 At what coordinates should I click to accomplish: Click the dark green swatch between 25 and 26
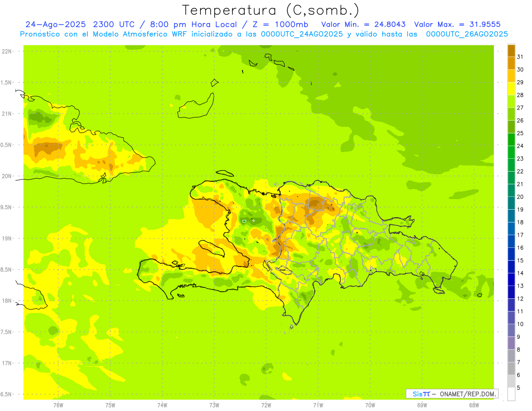[511, 127]
